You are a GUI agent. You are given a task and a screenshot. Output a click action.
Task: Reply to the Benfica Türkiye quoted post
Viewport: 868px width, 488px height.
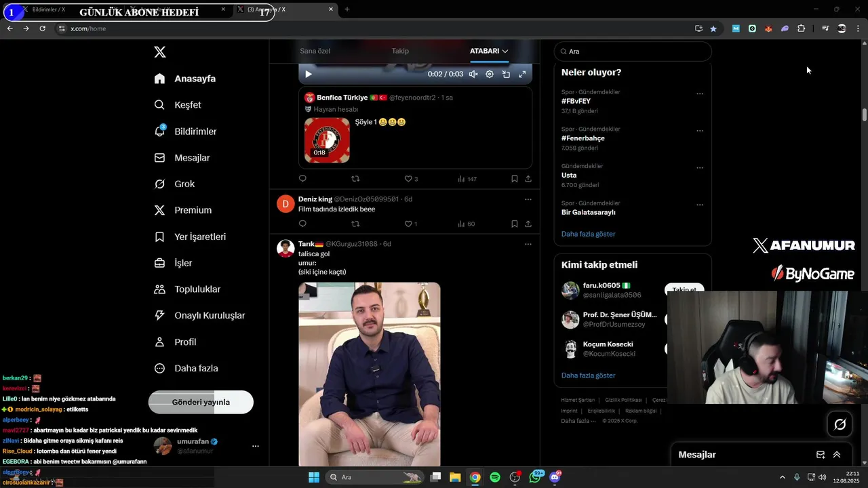pyautogui.click(x=302, y=179)
